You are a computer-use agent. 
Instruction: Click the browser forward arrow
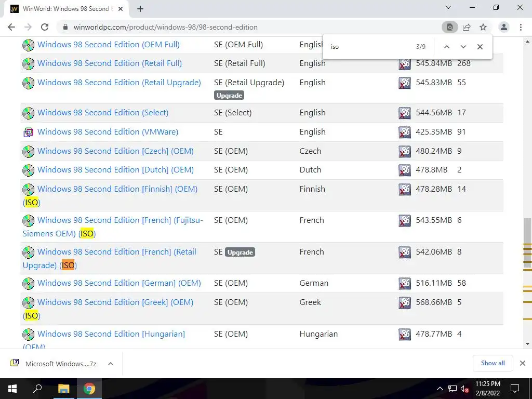click(28, 27)
